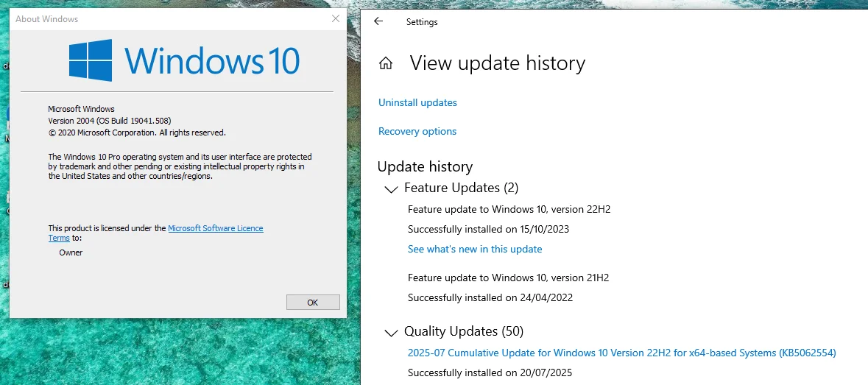Click the 'Owner' licensee name
This screenshot has height=385, width=868.
pyautogui.click(x=71, y=252)
